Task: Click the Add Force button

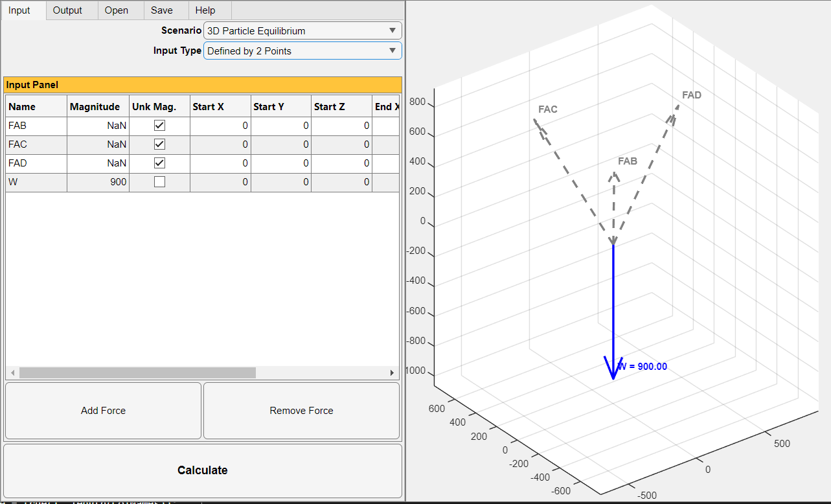Action: (104, 411)
